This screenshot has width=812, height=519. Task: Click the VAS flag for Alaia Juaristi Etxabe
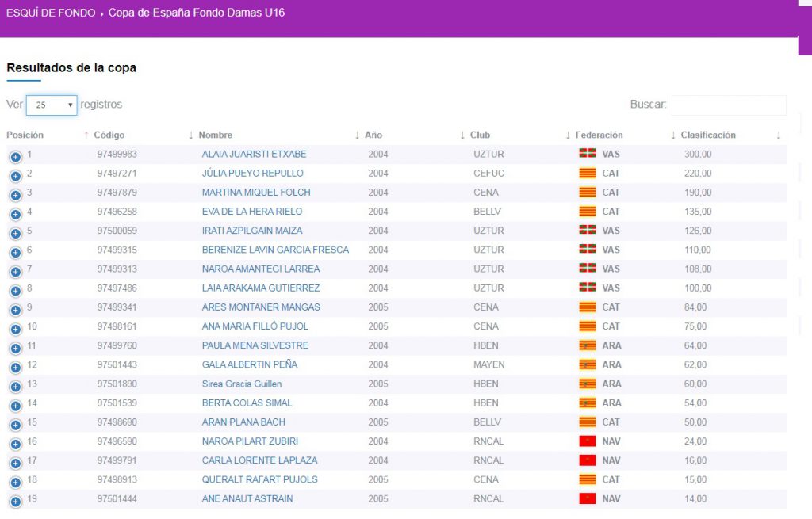point(588,154)
